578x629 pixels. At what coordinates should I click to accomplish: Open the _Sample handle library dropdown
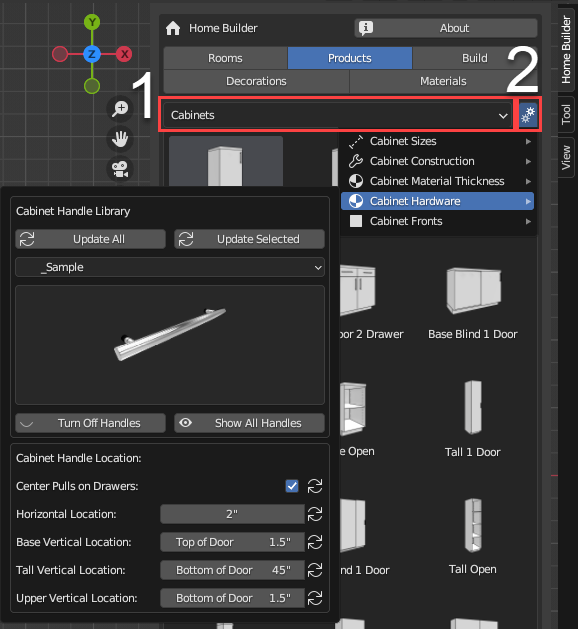pyautogui.click(x=170, y=267)
